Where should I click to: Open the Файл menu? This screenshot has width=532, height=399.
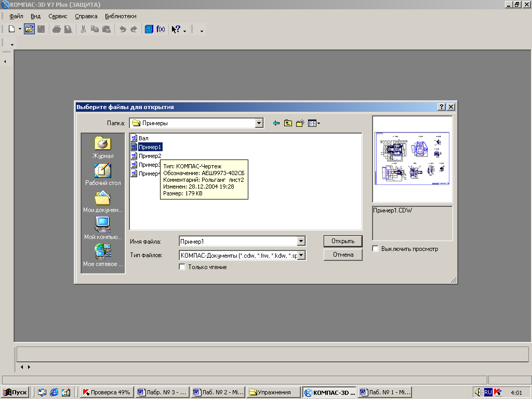(16, 16)
